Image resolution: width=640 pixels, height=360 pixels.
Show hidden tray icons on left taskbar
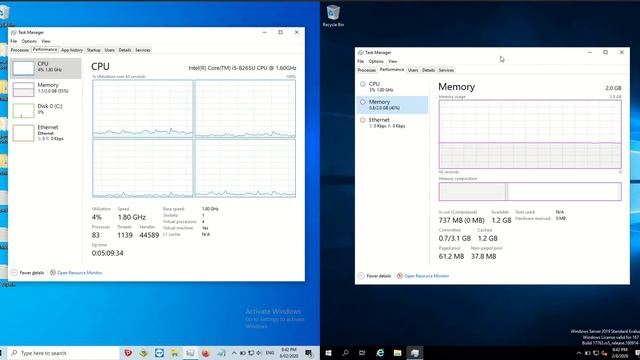(x=234, y=353)
